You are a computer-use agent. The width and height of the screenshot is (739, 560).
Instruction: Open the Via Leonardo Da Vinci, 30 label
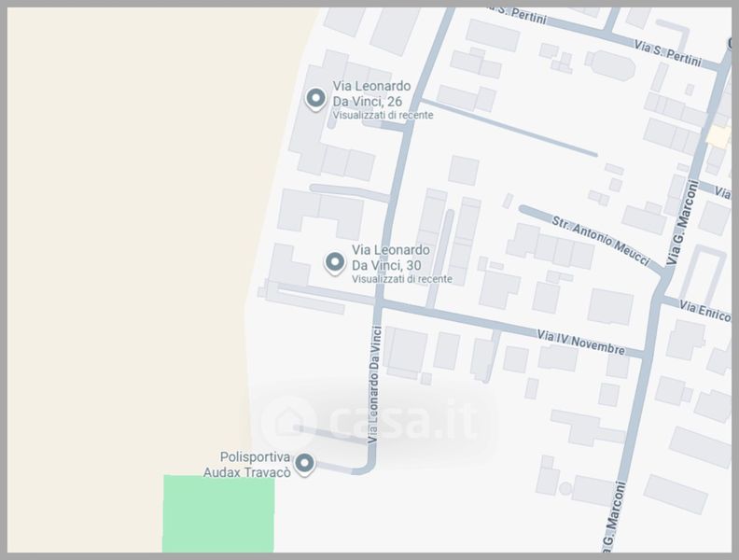391,258
